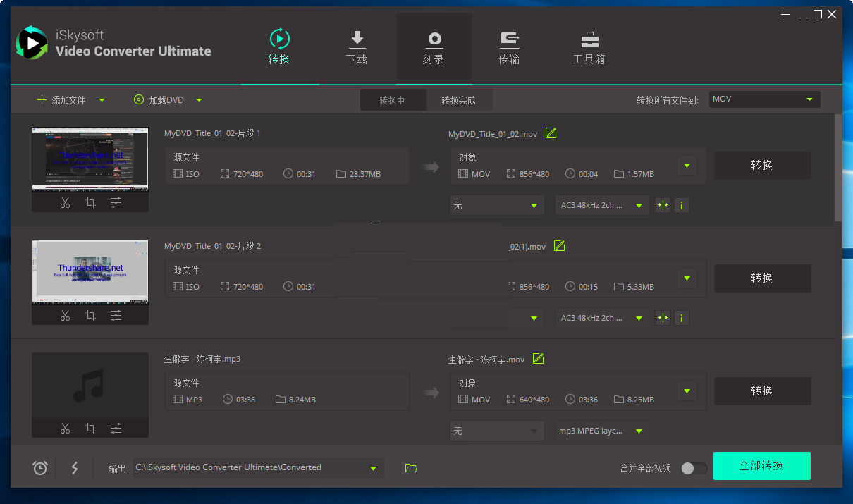Open the output path dropdown
Screen dimensions: 853x504
[374, 467]
